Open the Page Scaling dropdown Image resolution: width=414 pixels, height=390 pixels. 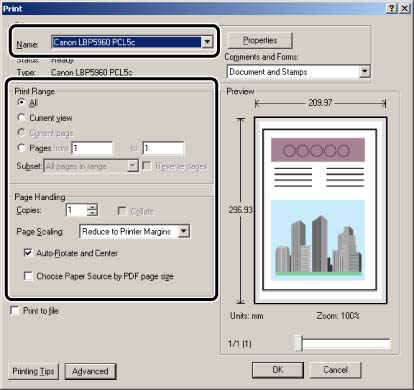(184, 231)
